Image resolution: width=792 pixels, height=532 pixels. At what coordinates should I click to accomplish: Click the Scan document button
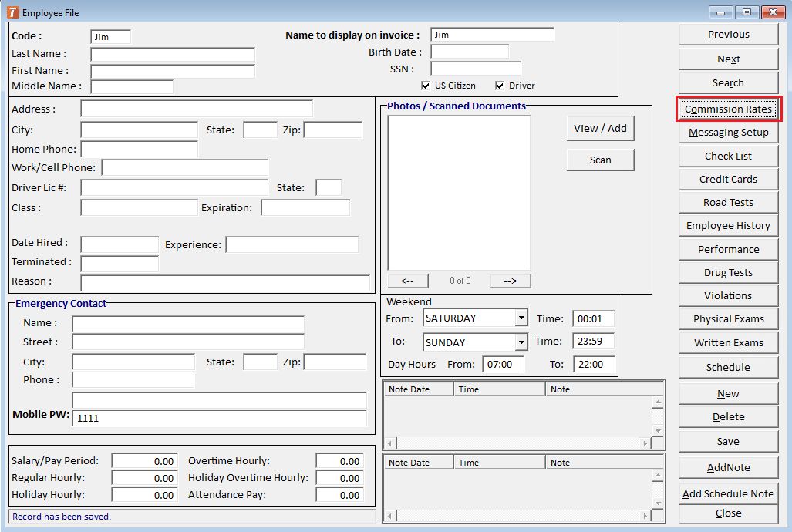[x=600, y=160]
